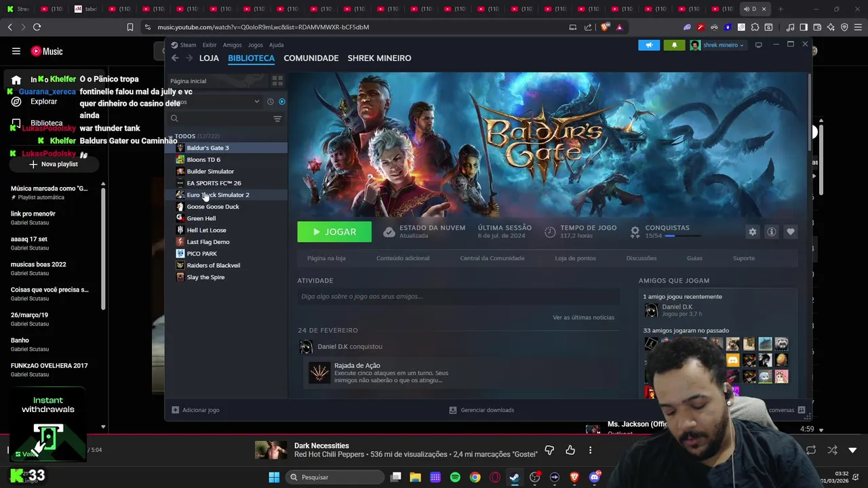Screen dimensions: 868x488
Task: Like song in YouTube Music player
Action: (570, 450)
